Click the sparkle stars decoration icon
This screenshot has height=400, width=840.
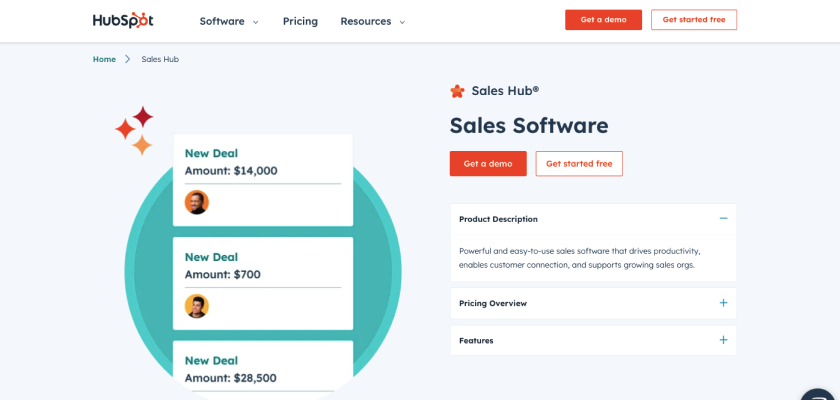tap(134, 130)
